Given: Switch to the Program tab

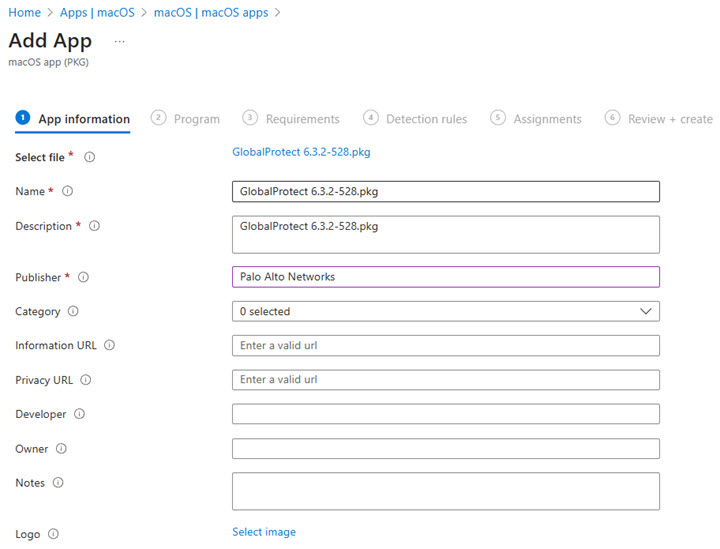Looking at the screenshot, I should pyautogui.click(x=186, y=119).
